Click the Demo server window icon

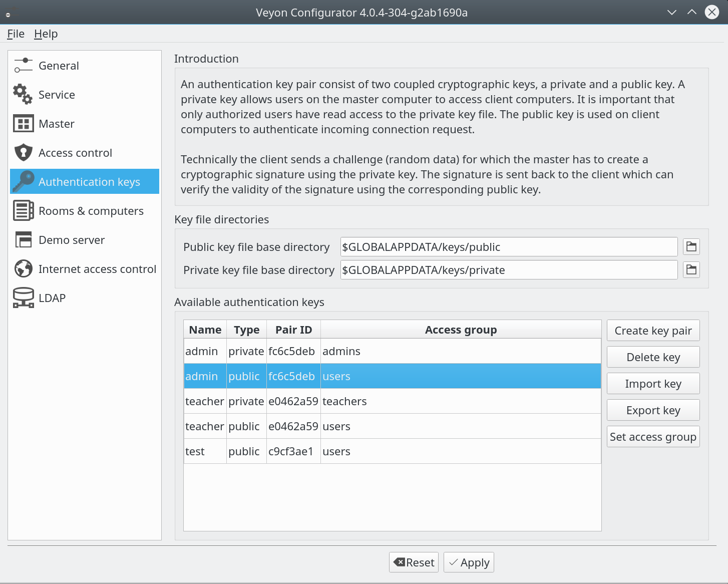coord(23,239)
